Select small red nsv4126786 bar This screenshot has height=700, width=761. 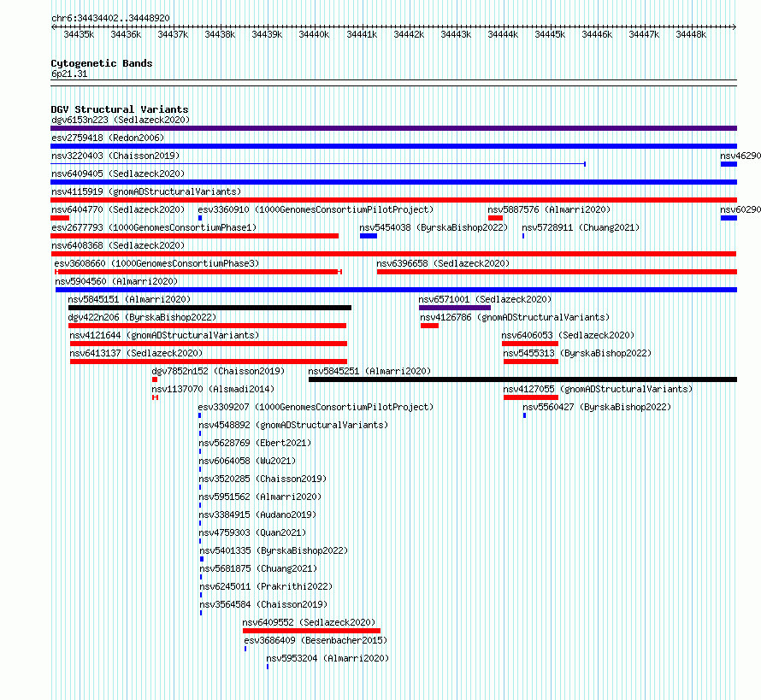coord(429,326)
